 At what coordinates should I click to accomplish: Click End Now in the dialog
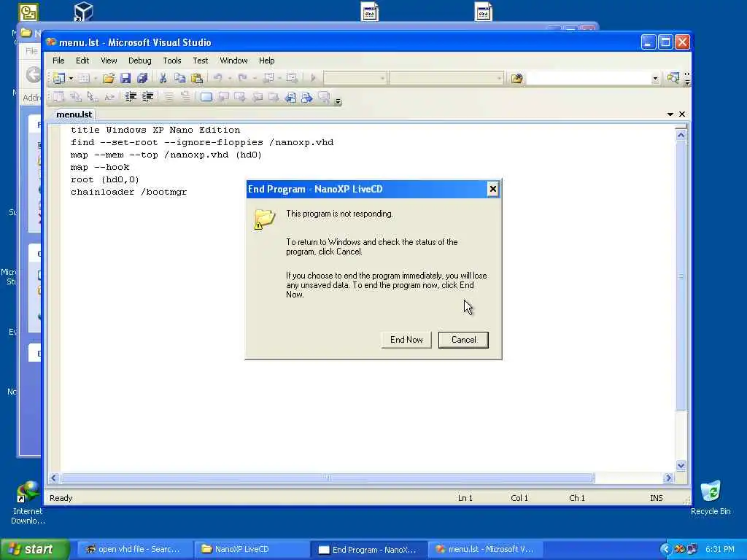(x=406, y=340)
